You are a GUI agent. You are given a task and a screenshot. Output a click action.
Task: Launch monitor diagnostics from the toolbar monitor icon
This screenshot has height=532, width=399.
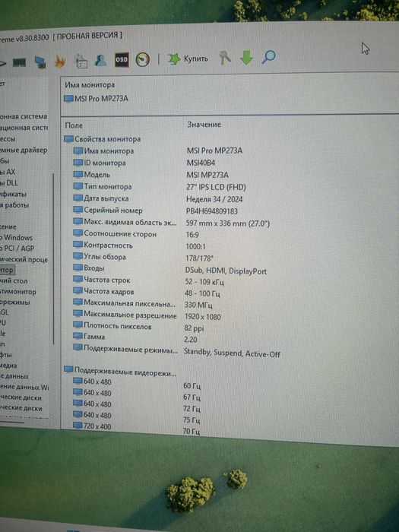[x=41, y=62]
